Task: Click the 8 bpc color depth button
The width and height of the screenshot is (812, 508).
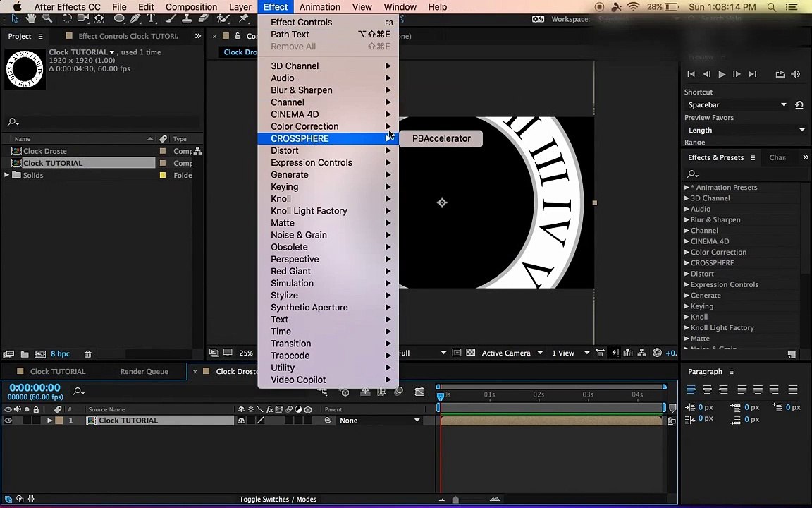Action: pyautogui.click(x=60, y=354)
